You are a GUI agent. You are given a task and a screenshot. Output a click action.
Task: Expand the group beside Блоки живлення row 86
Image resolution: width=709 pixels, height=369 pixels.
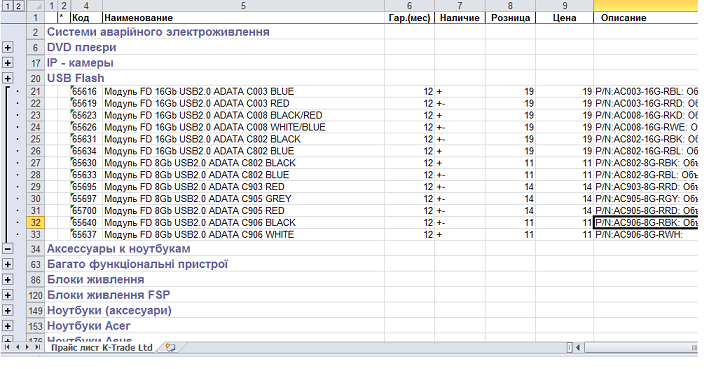[x=8, y=279]
